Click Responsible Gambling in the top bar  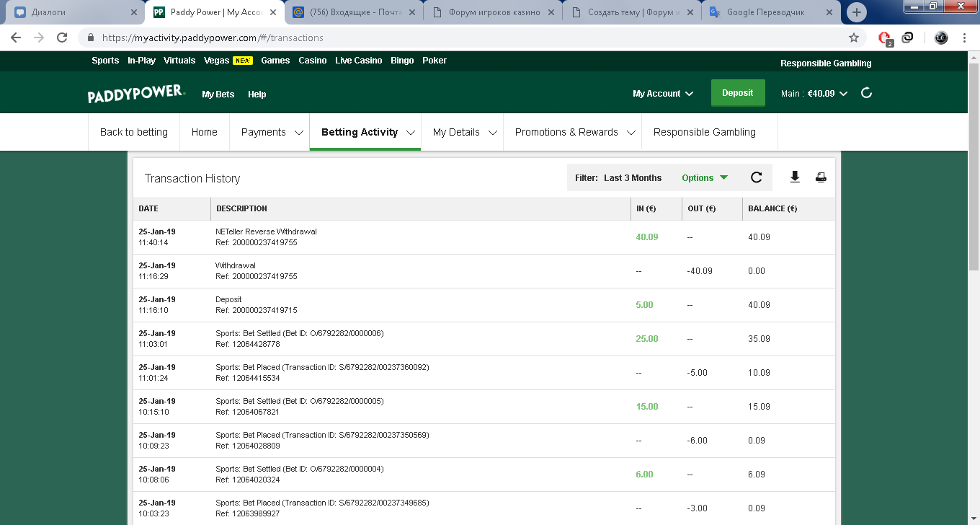pyautogui.click(x=826, y=63)
